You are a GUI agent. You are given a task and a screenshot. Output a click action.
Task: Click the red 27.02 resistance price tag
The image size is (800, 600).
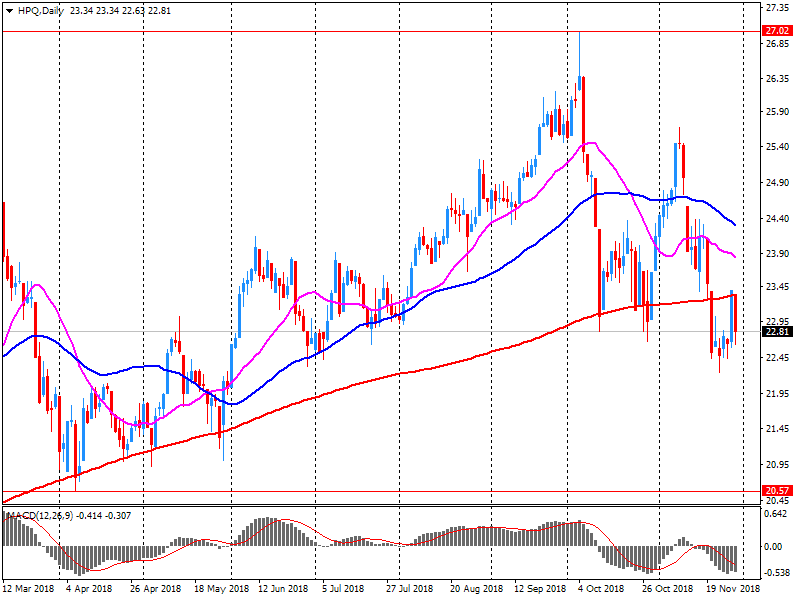coord(777,31)
